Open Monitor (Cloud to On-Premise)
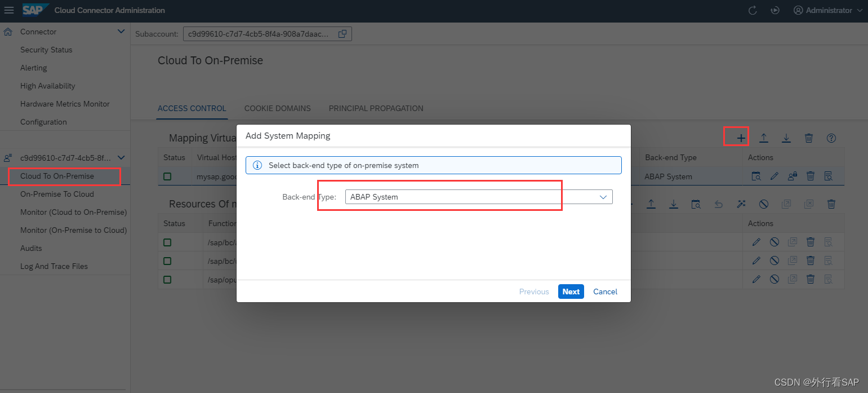Screen dimensions: 868x393 click(x=73, y=212)
